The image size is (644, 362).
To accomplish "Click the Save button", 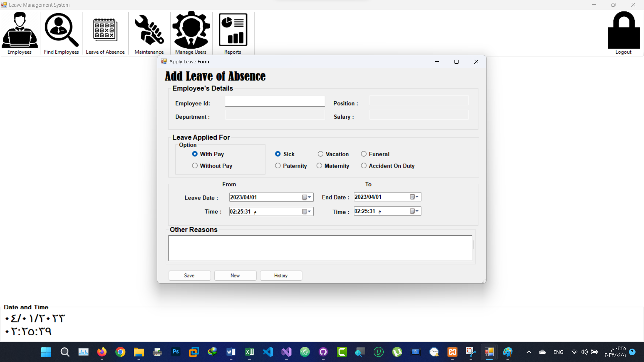I will coord(189,276).
